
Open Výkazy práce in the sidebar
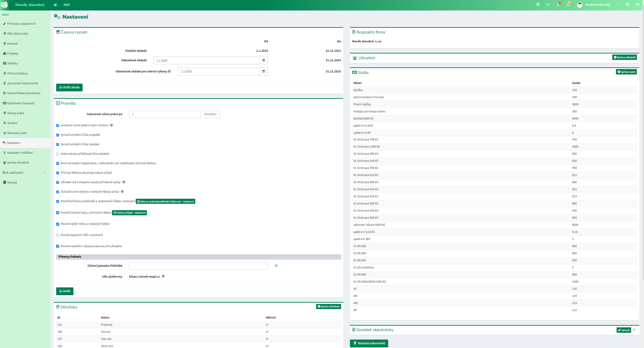click(x=25, y=113)
